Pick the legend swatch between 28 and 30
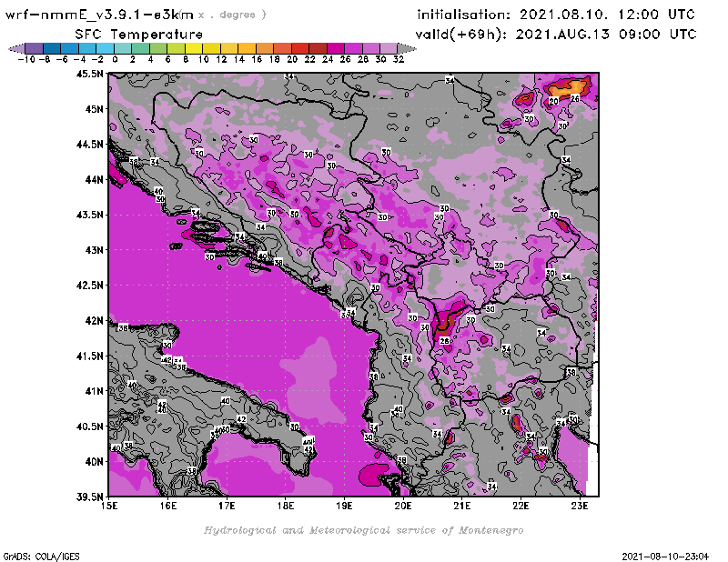The width and height of the screenshot is (728, 562). [x=370, y=48]
